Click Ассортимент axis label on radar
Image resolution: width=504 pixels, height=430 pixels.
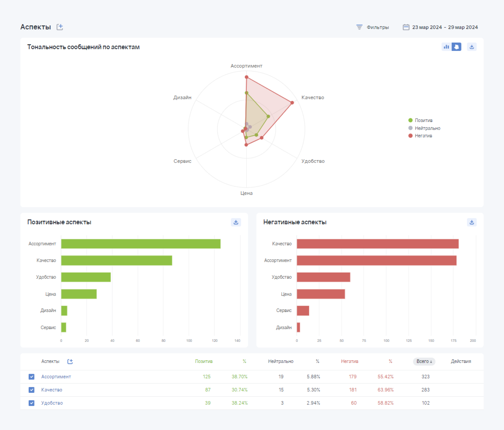pyautogui.click(x=246, y=66)
